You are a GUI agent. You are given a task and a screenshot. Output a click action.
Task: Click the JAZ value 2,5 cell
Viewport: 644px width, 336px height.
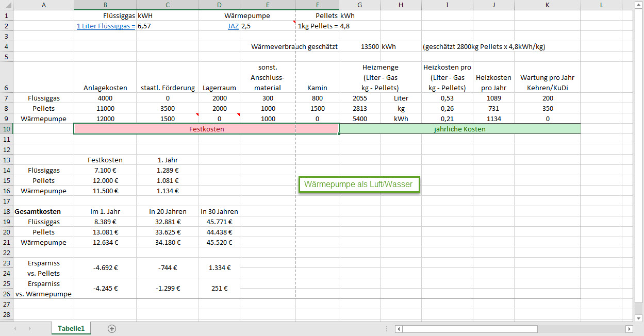pyautogui.click(x=268, y=26)
